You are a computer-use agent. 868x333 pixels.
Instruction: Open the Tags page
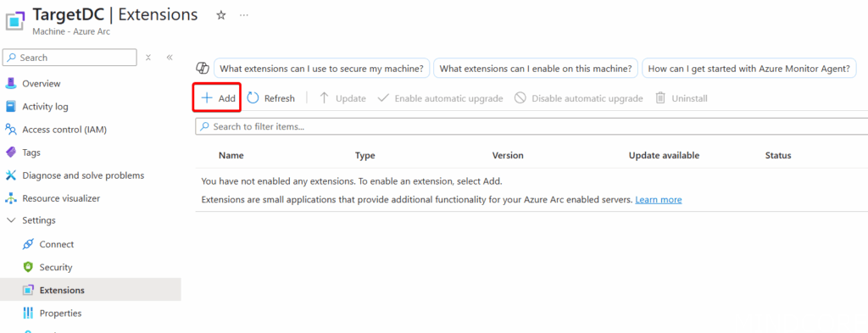click(31, 153)
